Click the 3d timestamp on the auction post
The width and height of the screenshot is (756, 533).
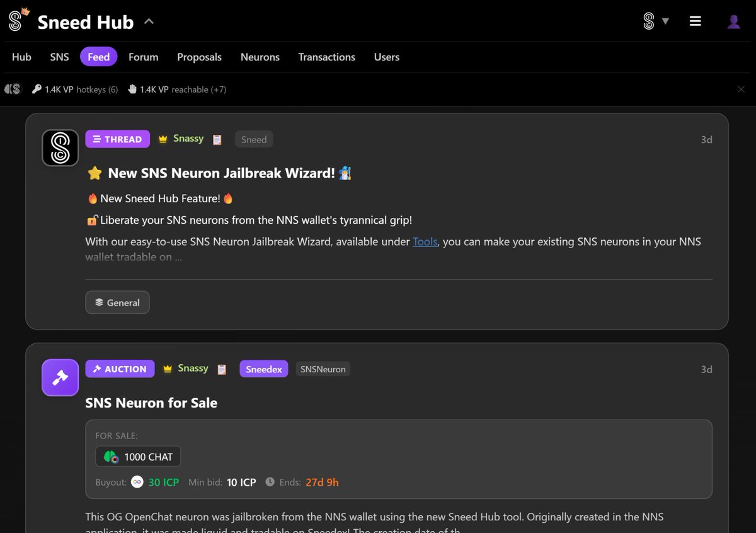point(706,369)
